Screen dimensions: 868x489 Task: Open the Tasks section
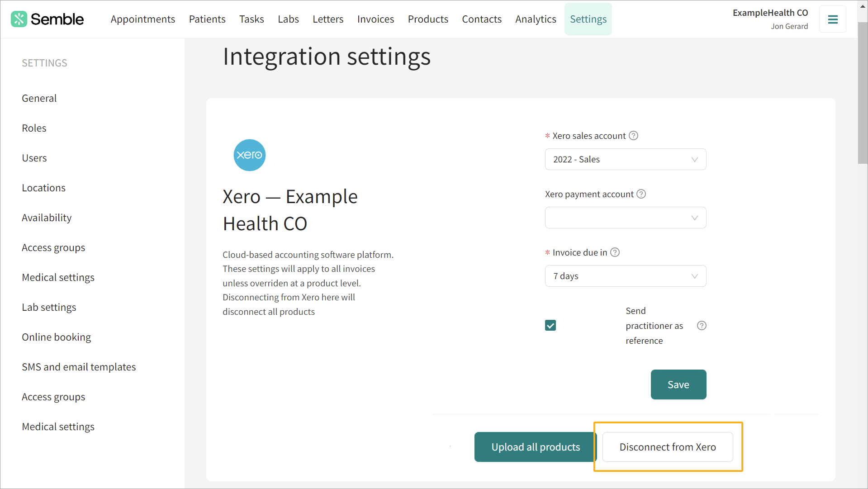(x=251, y=19)
